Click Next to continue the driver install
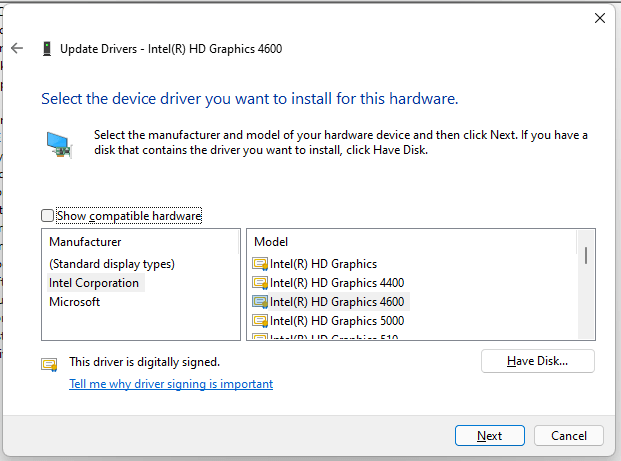 (x=490, y=436)
